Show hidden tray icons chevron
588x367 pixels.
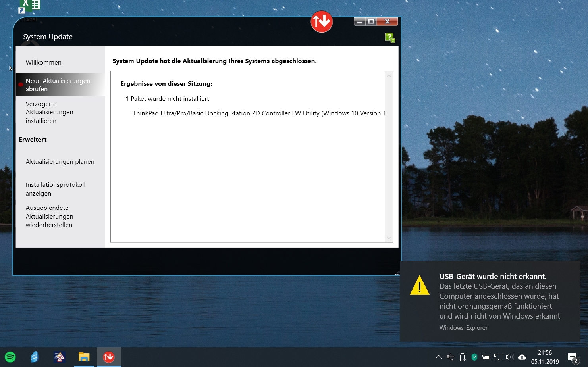(439, 357)
